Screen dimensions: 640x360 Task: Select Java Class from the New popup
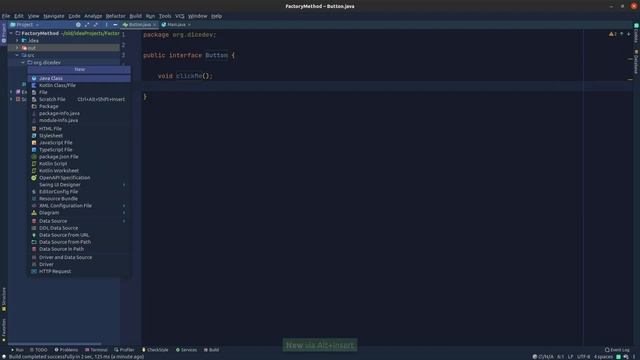[79, 78]
